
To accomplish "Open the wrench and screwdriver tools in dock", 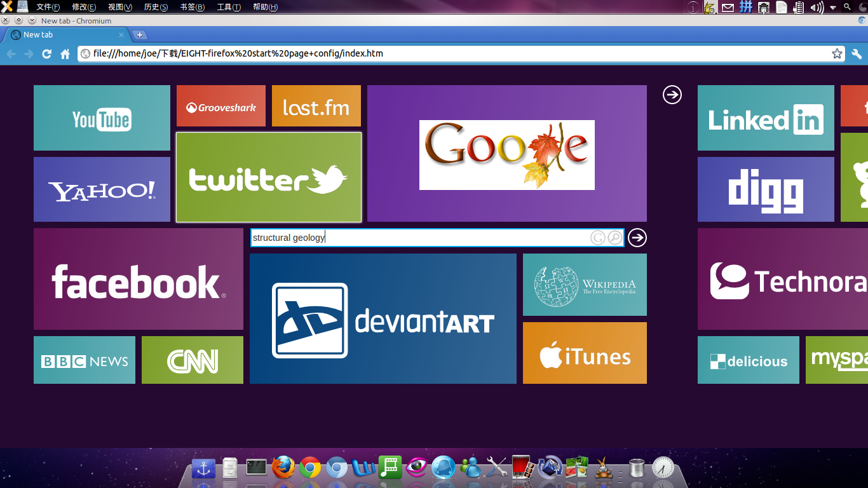I will pos(496,468).
